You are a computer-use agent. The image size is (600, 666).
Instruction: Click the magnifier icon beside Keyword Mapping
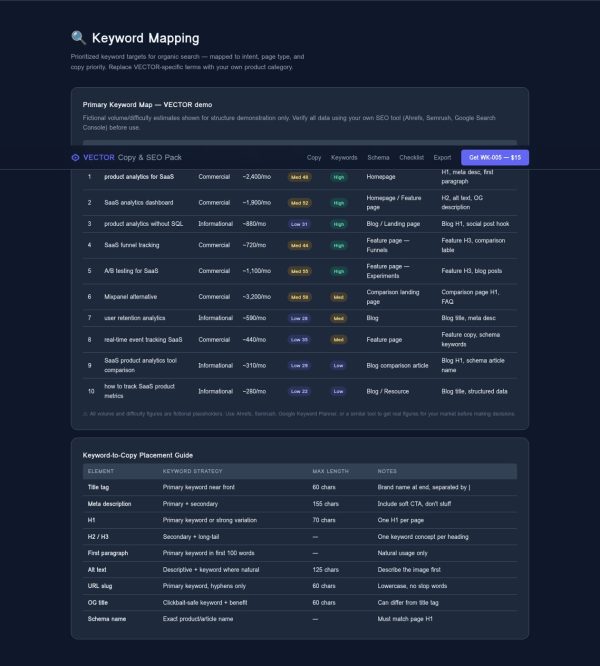tap(79, 38)
